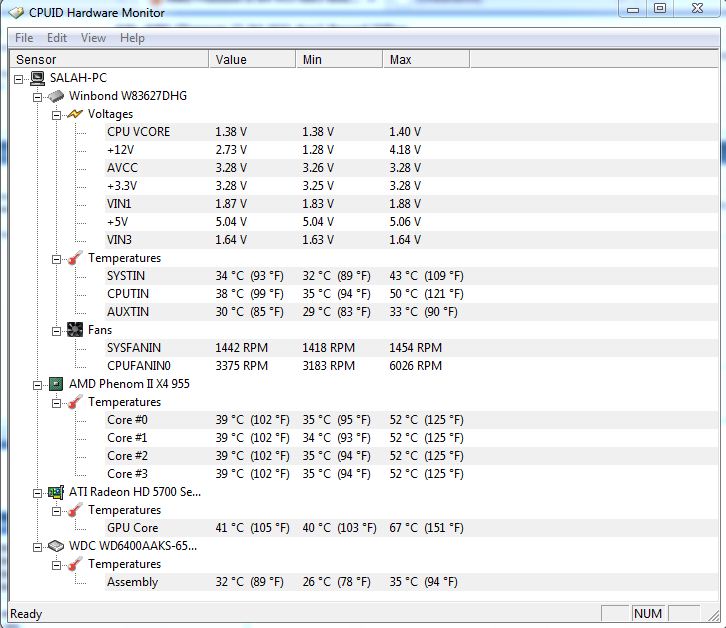Viewport: 726px width, 628px height.
Task: Select the SYSTIN temperature row
Action: click(411, 276)
